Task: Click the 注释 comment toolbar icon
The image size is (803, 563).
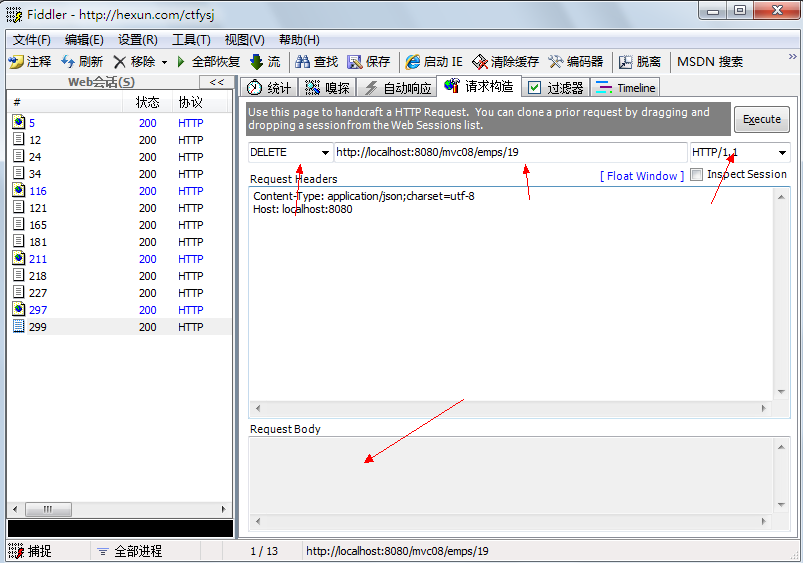Action: click(16, 62)
